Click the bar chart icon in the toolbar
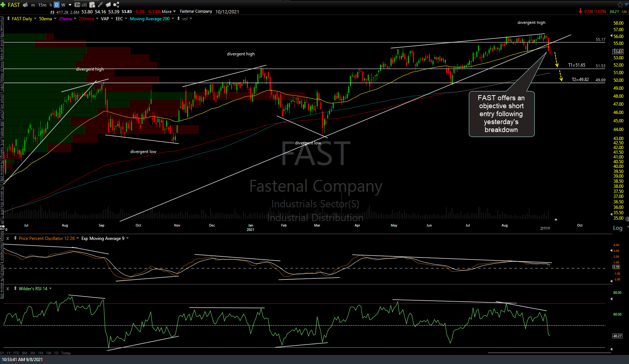This screenshot has height=364, width=629. pyautogui.click(x=84, y=5)
